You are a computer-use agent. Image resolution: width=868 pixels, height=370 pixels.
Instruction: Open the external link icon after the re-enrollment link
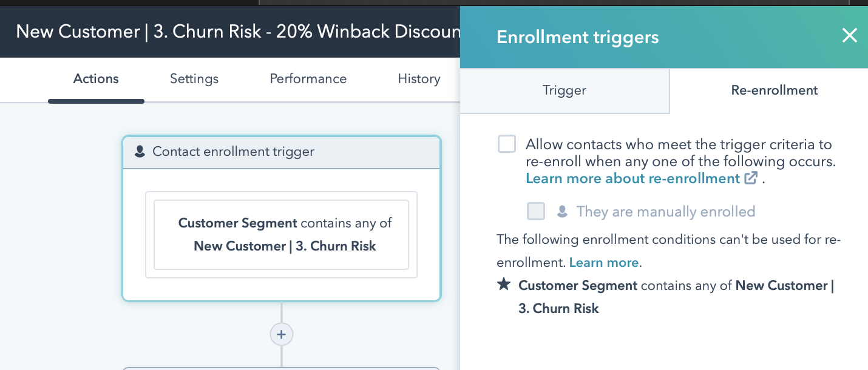point(751,178)
